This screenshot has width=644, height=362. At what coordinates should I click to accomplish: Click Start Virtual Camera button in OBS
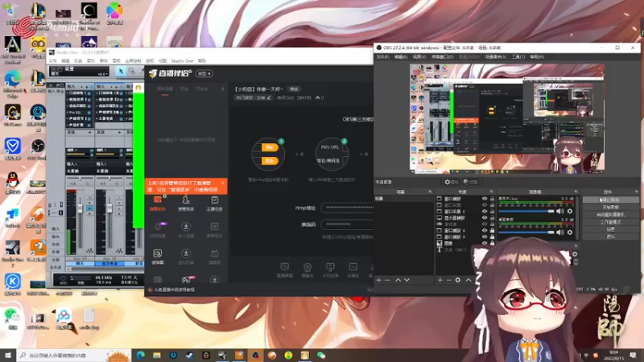click(x=610, y=215)
